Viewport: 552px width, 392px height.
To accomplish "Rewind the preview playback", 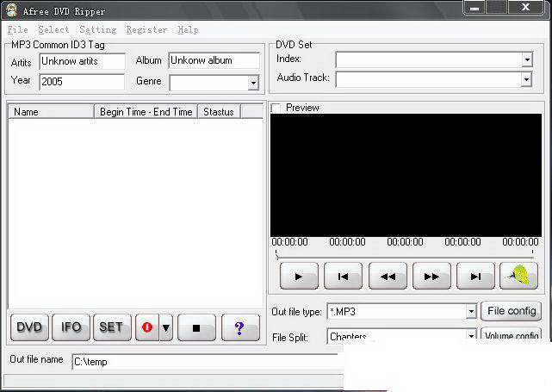I will 388,277.
